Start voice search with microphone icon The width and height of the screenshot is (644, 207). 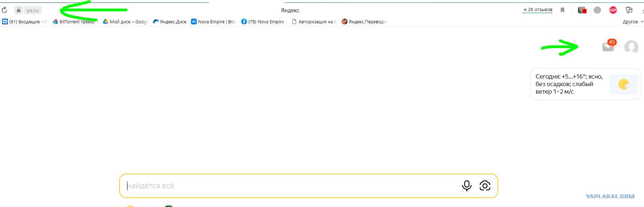pos(467,186)
